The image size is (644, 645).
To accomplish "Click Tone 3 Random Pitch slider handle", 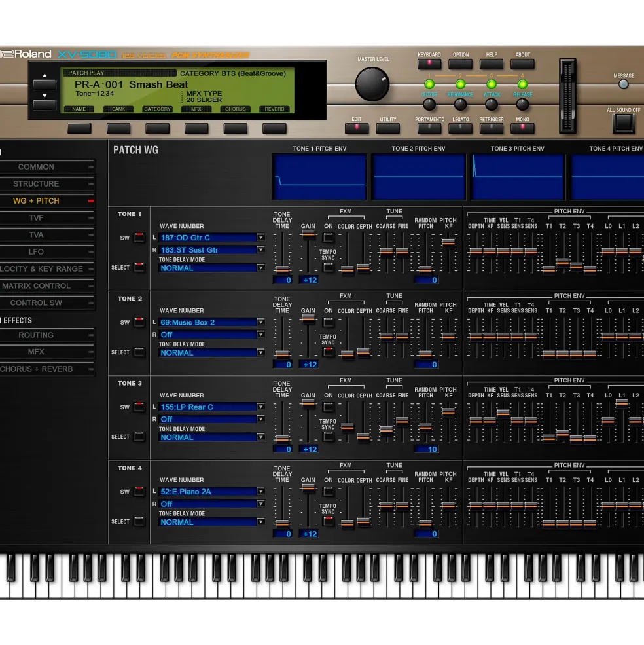I will (x=425, y=426).
